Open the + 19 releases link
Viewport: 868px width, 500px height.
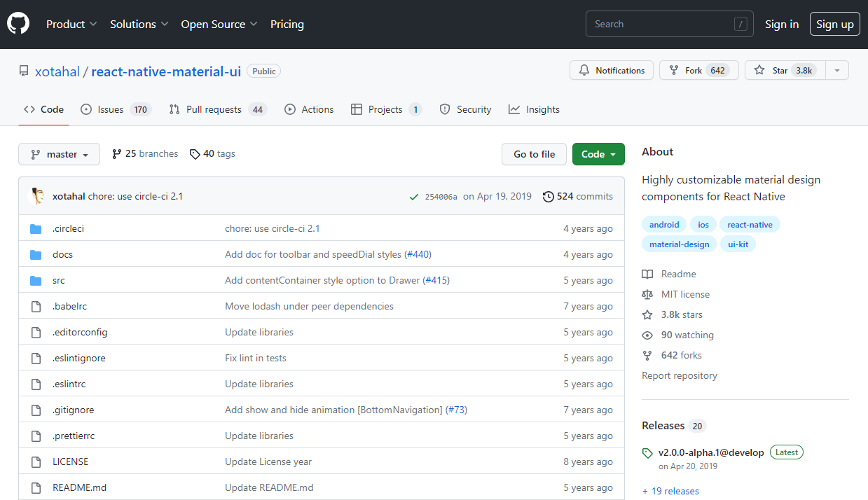670,491
